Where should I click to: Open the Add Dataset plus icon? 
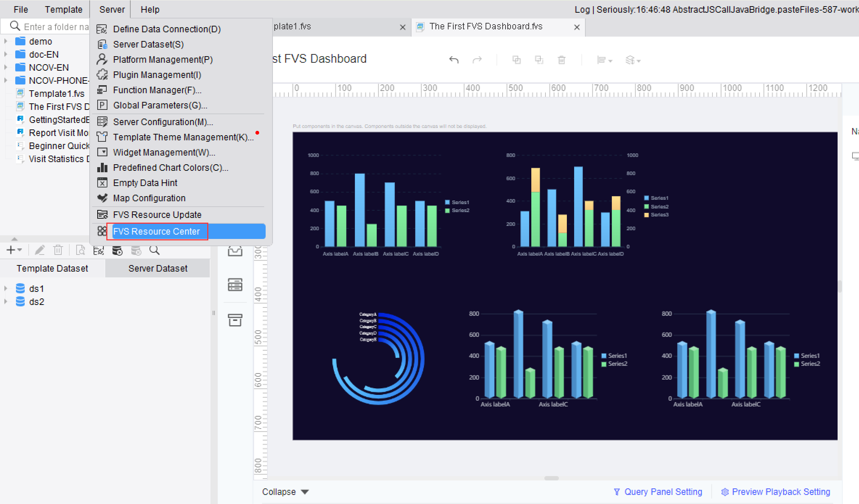[11, 250]
